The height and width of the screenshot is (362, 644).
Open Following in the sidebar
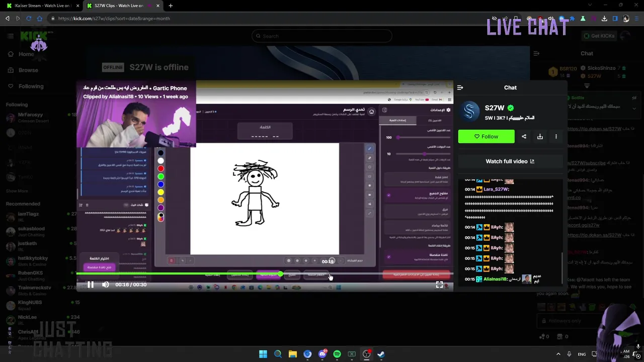click(x=26, y=86)
